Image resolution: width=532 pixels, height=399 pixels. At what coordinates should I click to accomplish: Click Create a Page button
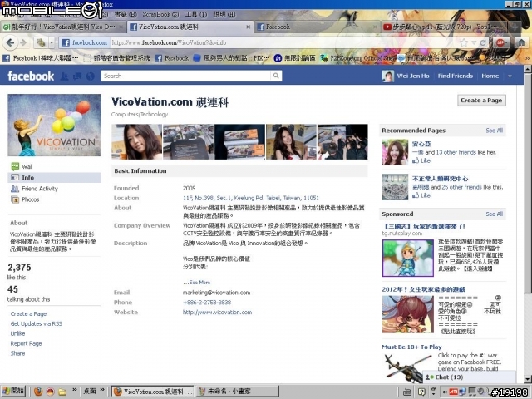481,101
